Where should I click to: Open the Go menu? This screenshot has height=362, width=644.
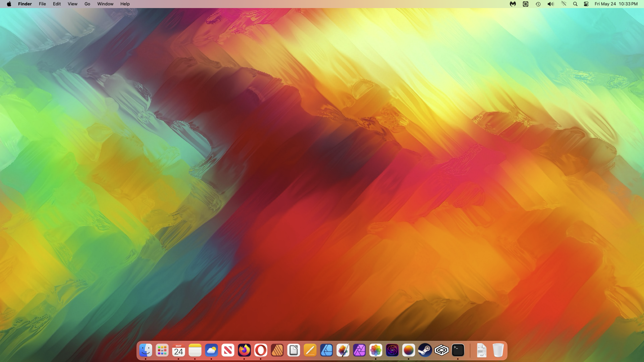(87, 4)
